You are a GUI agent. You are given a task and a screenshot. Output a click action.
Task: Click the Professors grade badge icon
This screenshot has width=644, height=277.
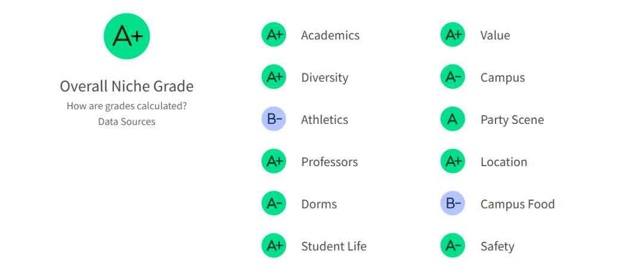tap(274, 162)
